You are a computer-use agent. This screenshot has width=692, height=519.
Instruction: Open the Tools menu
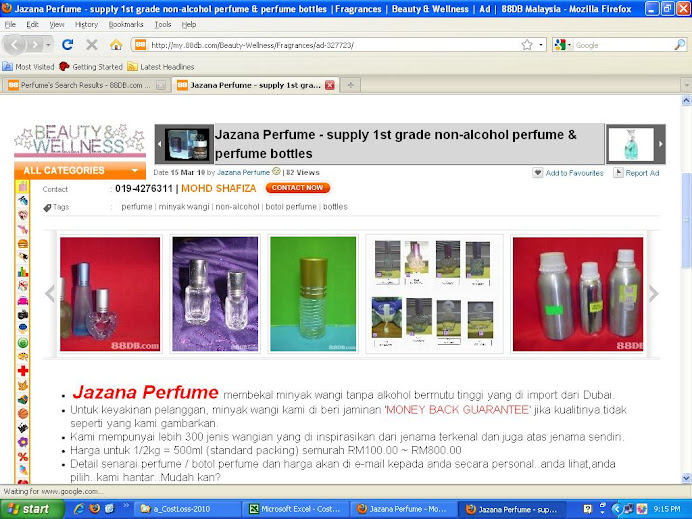163,25
